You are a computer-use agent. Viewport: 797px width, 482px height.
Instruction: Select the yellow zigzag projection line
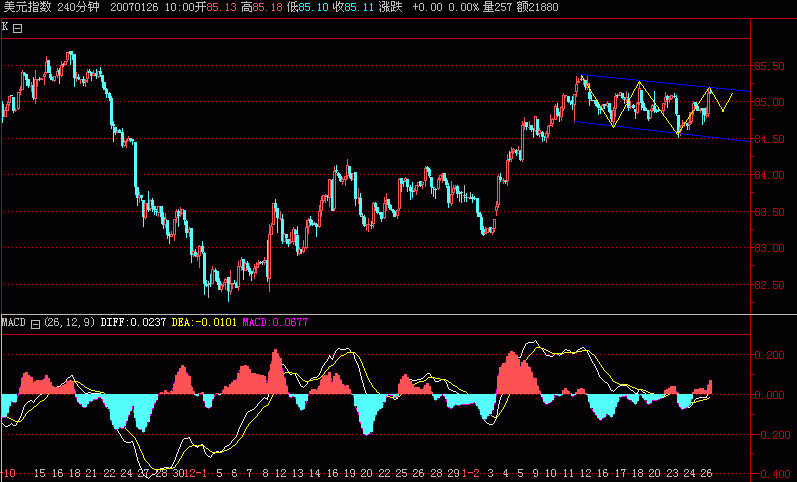pos(657,106)
